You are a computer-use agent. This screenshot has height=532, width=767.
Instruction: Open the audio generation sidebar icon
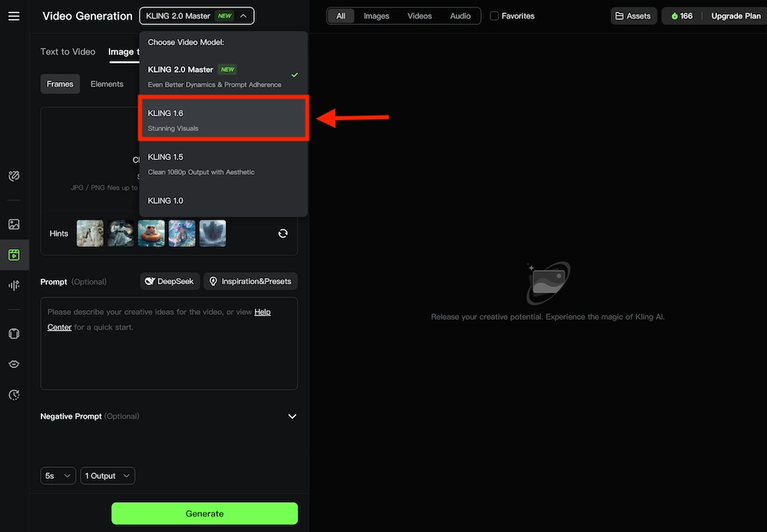point(14,285)
